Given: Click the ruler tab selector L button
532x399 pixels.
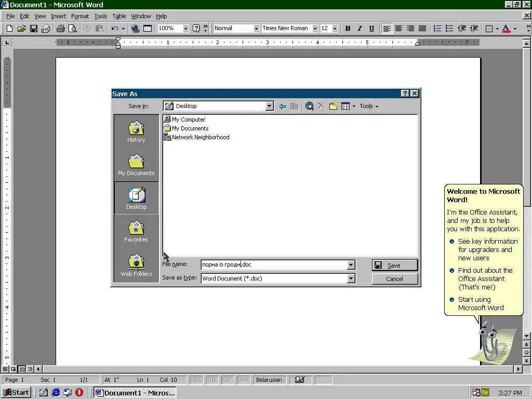Looking at the screenshot, I should tap(7, 43).
